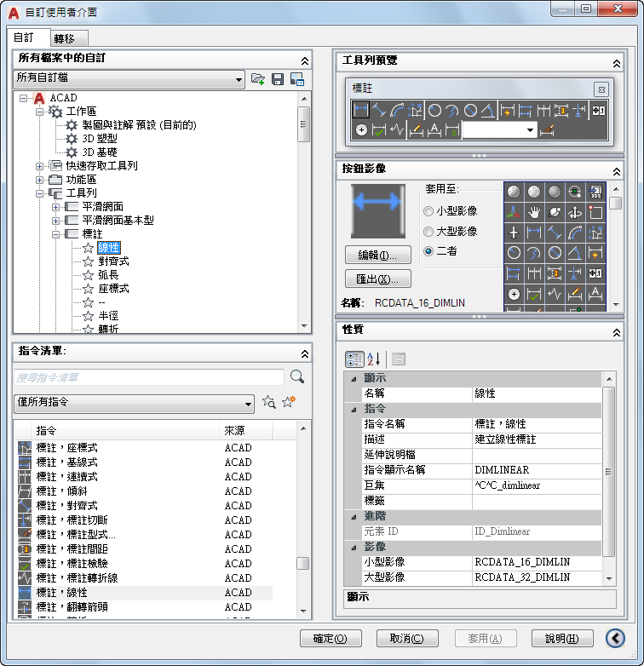Select the 標註，標註檢驗 command row
Image resolution: width=644 pixels, height=666 pixels.
pos(145,564)
